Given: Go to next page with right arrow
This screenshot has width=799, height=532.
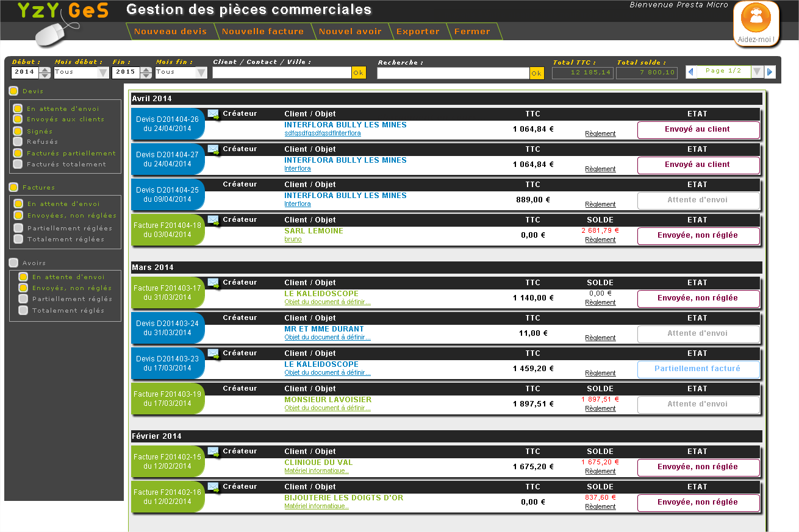Looking at the screenshot, I should tap(770, 72).
